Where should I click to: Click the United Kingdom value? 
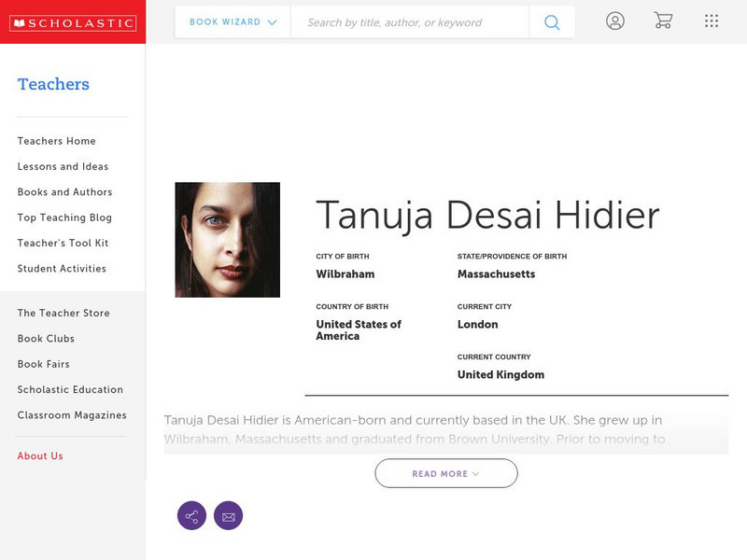pyautogui.click(x=500, y=375)
